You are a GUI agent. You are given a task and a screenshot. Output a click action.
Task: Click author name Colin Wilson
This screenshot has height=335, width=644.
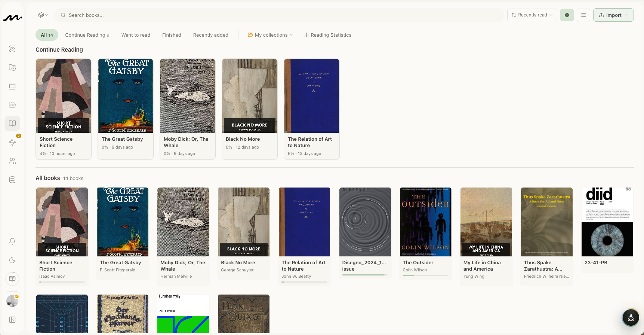point(415,270)
